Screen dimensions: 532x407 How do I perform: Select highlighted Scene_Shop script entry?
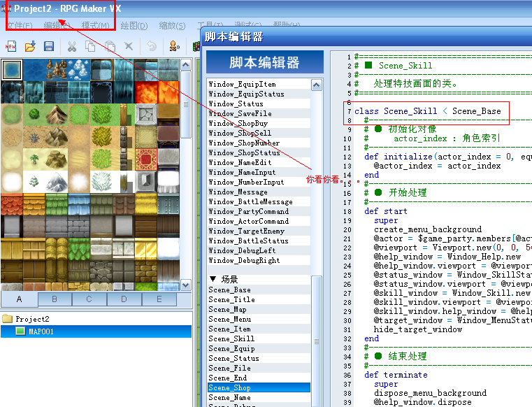coord(259,387)
